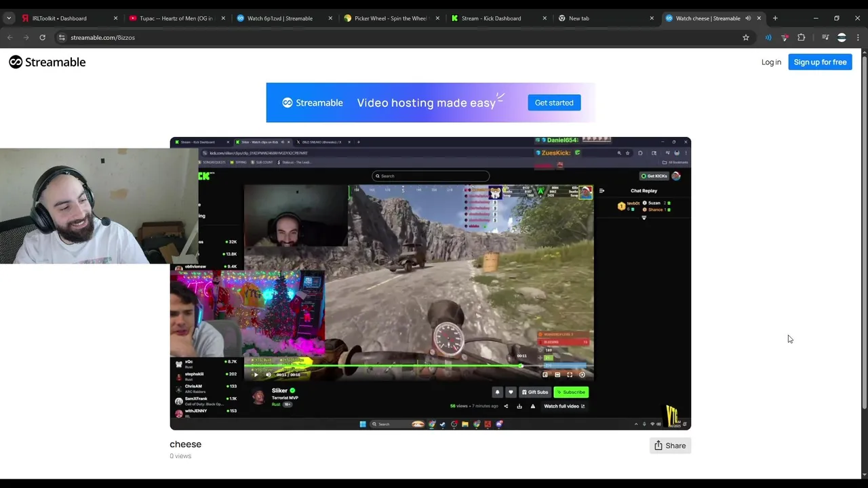Click the clip player settings icon

[x=582, y=374]
